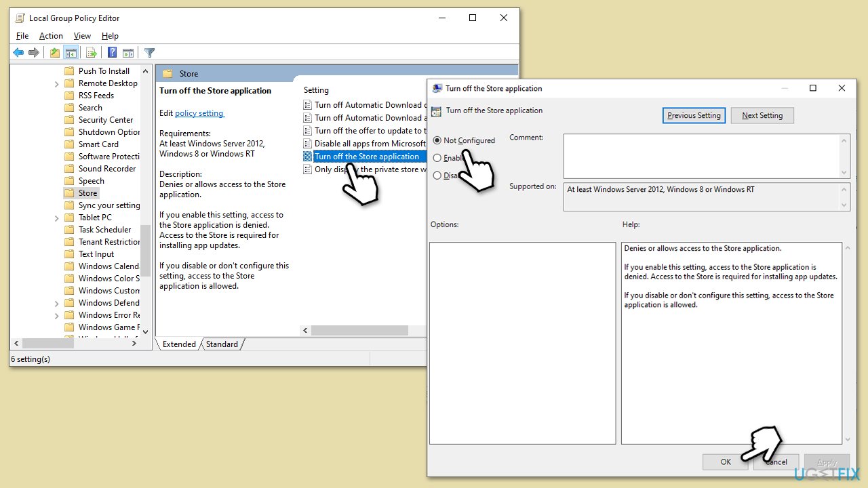Switch to the Standard tab
868x488 pixels.
222,344
